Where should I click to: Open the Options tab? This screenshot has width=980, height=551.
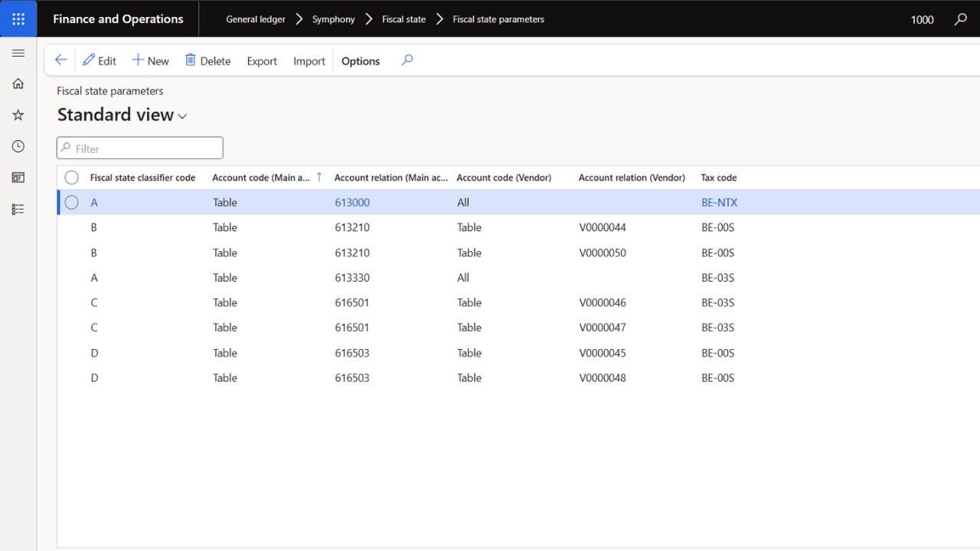pyautogui.click(x=361, y=61)
